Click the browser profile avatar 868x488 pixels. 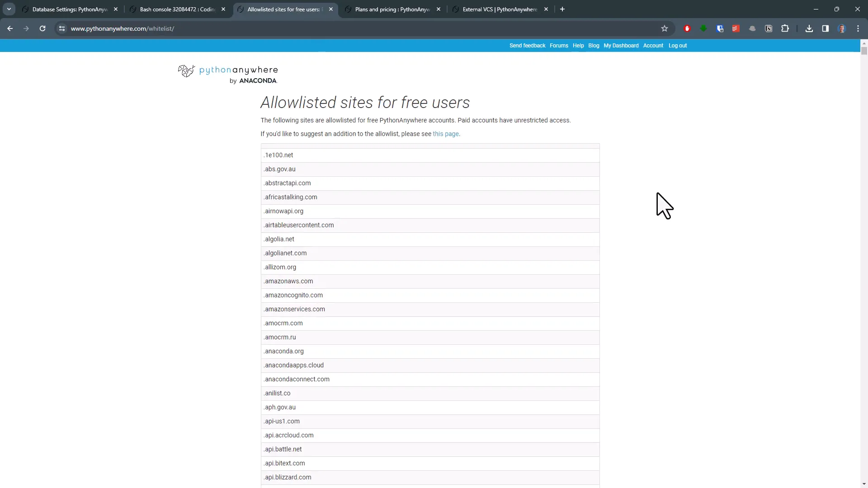click(843, 28)
